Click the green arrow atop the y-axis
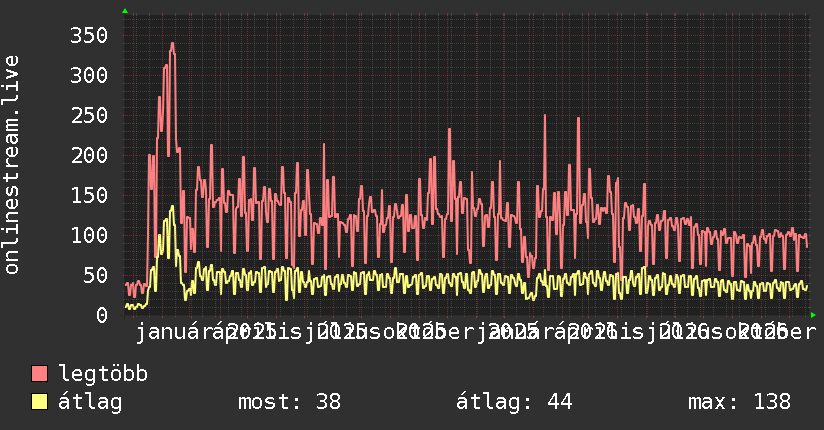 point(125,11)
